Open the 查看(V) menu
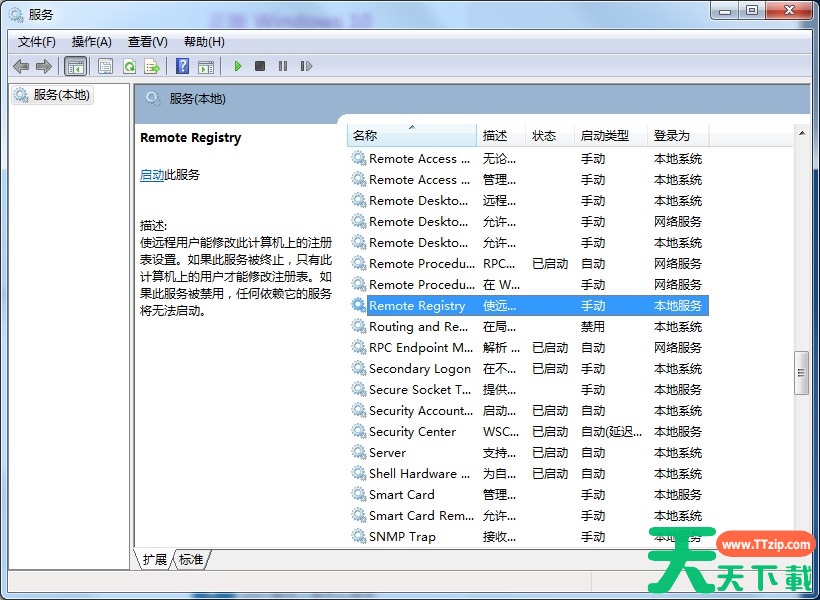The height and width of the screenshot is (600, 820). click(x=147, y=41)
